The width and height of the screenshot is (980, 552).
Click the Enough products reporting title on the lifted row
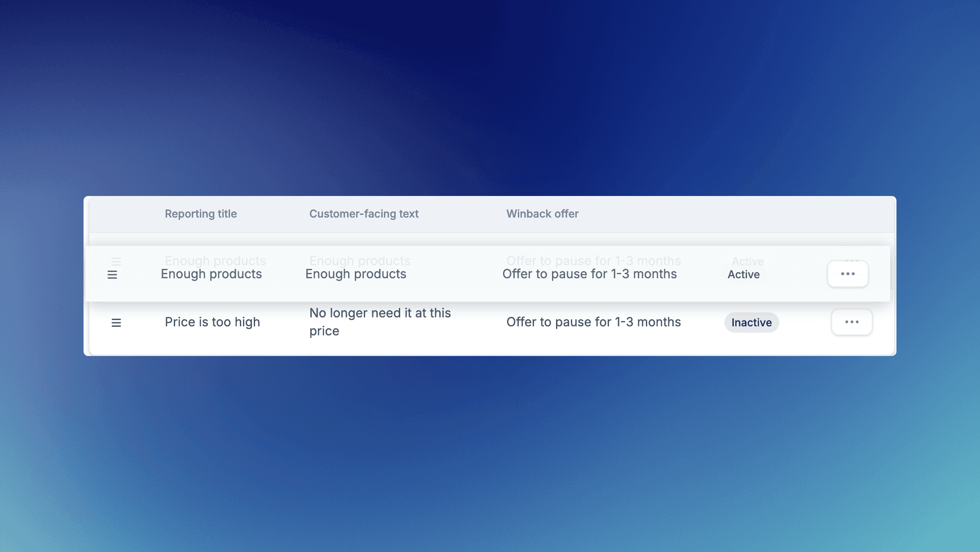point(211,274)
